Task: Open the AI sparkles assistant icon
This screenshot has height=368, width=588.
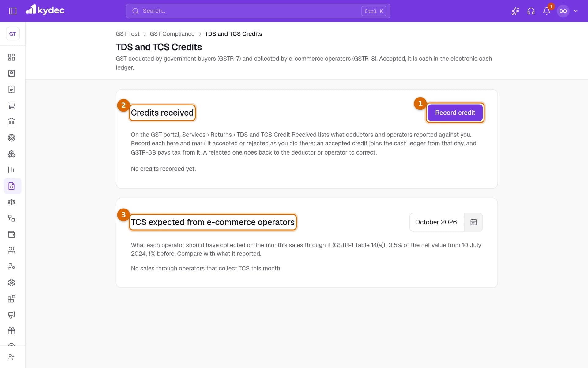Action: pos(515,11)
